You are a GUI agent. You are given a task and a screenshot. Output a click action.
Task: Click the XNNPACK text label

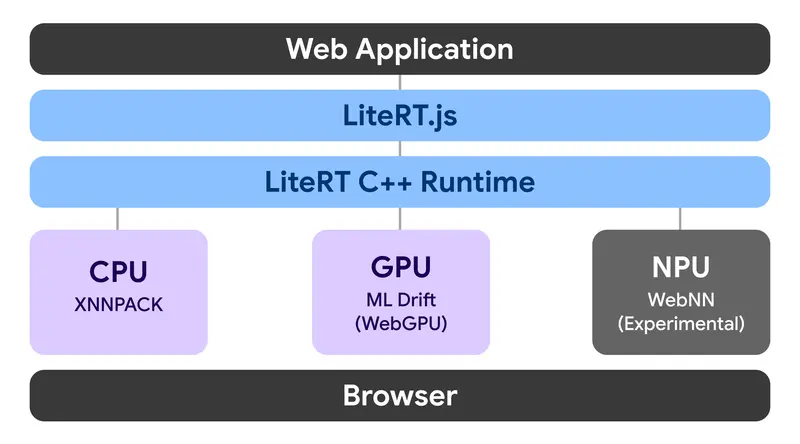click(118, 305)
